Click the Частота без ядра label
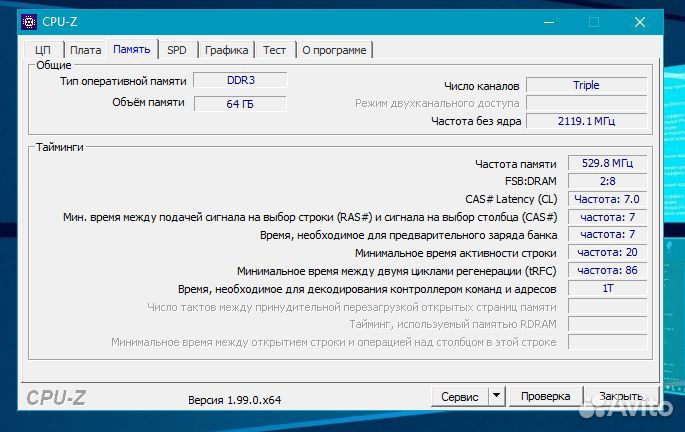 coord(476,121)
